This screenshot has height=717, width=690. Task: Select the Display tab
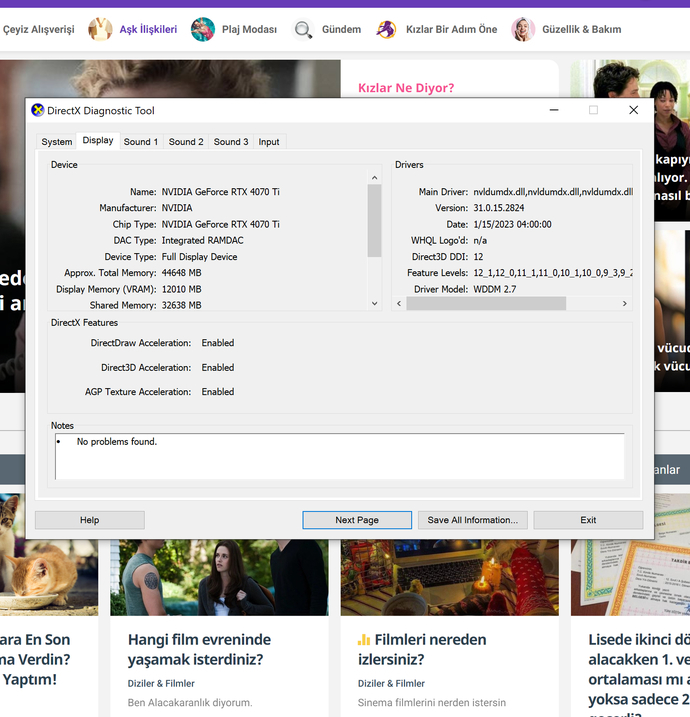pos(98,140)
